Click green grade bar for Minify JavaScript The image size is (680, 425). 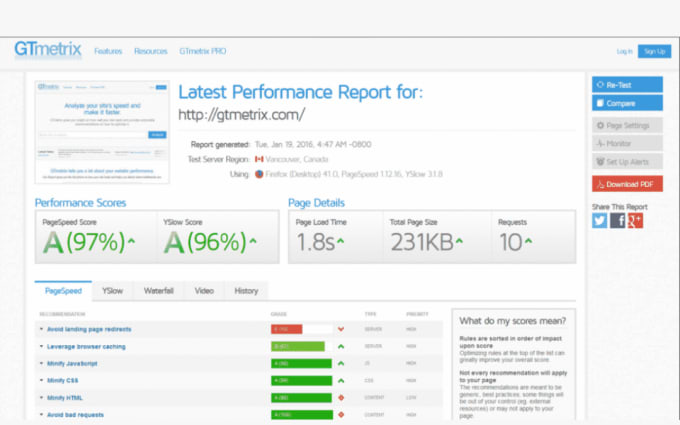[x=301, y=363]
